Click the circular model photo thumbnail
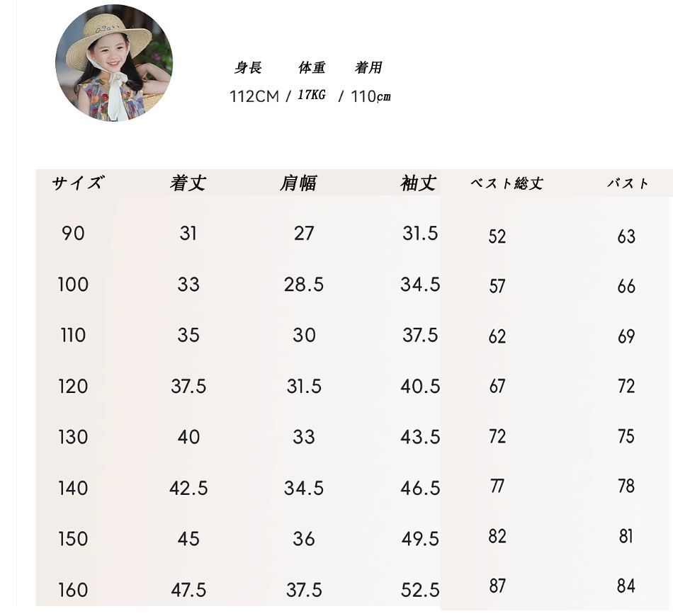Viewport: 673px width, 616px height. coord(114,63)
